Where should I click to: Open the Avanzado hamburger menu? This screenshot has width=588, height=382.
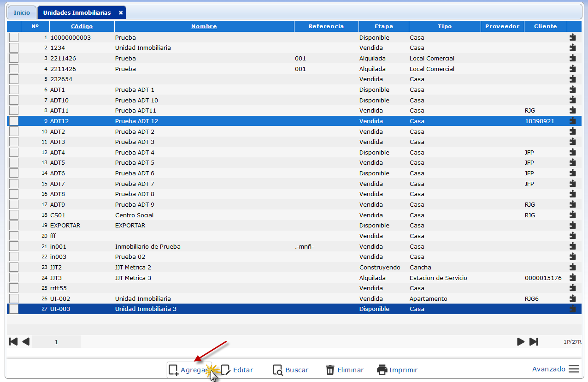573,369
